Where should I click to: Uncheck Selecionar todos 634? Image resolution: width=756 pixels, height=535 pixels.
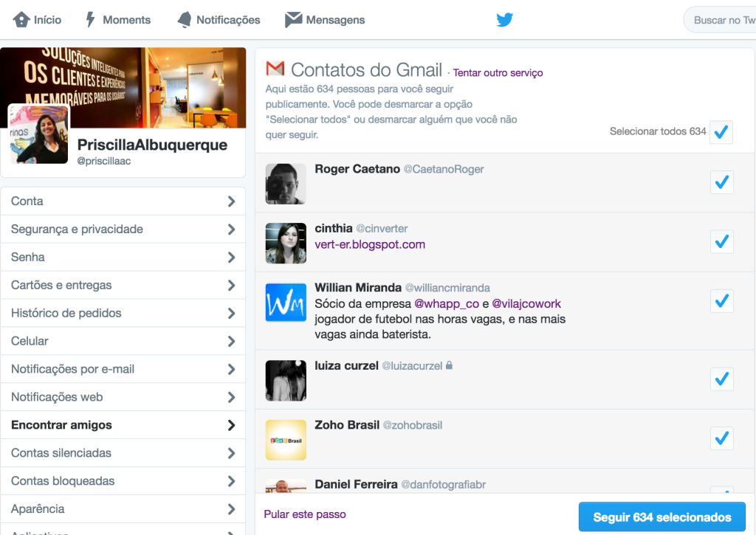(721, 132)
